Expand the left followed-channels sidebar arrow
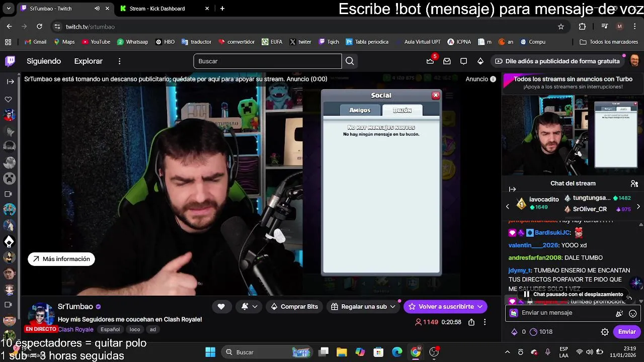 tap(10, 81)
